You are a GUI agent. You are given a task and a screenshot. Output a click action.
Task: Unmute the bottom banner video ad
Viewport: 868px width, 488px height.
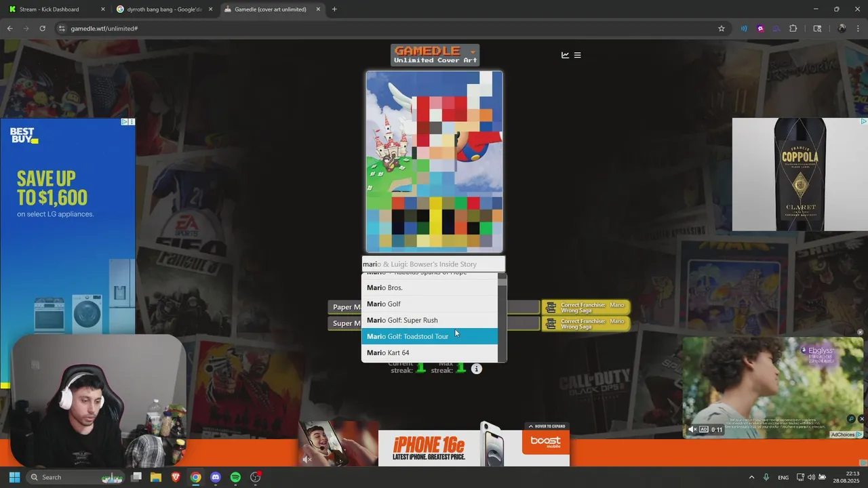pos(307,460)
